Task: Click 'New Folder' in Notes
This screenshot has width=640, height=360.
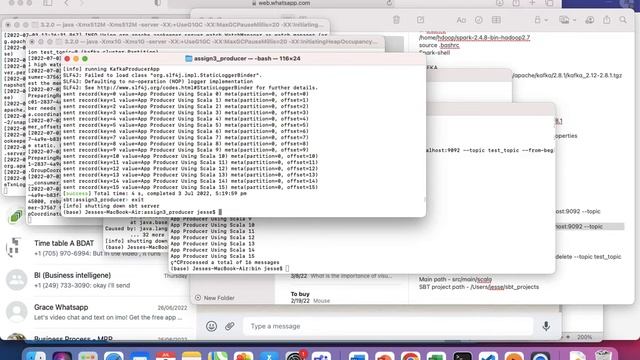Action: pos(215,298)
